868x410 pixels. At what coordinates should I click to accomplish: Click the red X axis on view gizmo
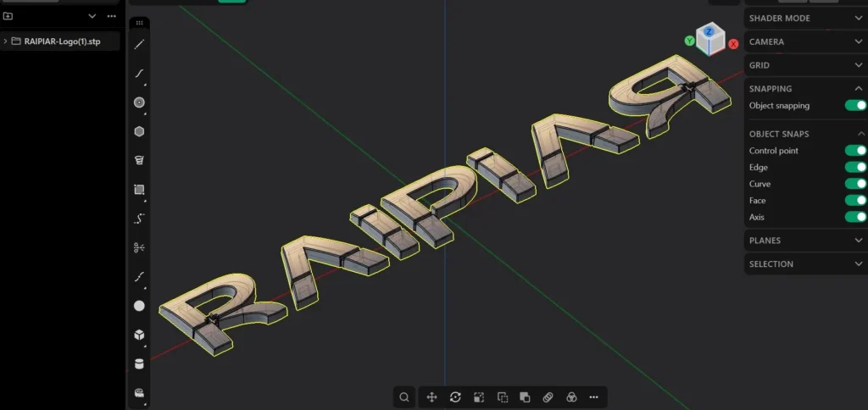733,44
